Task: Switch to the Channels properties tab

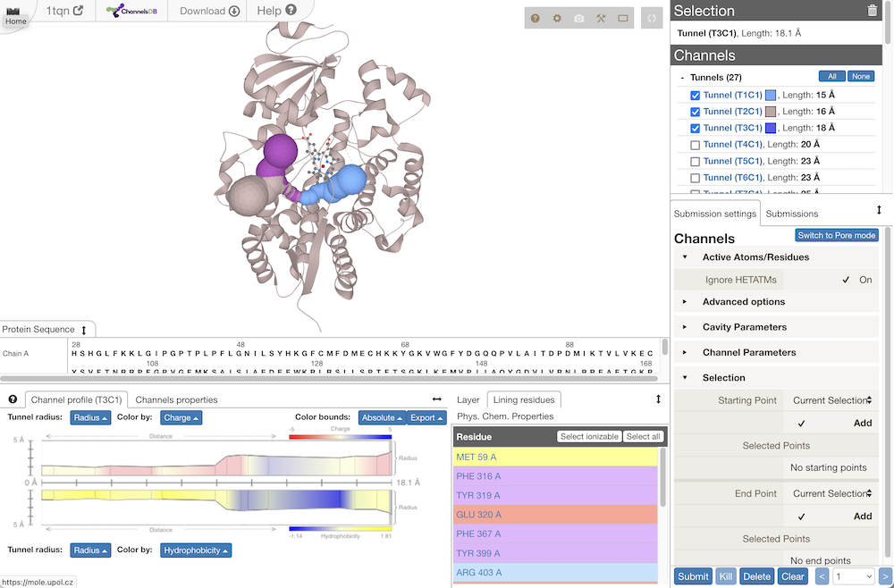Action: tap(176, 399)
